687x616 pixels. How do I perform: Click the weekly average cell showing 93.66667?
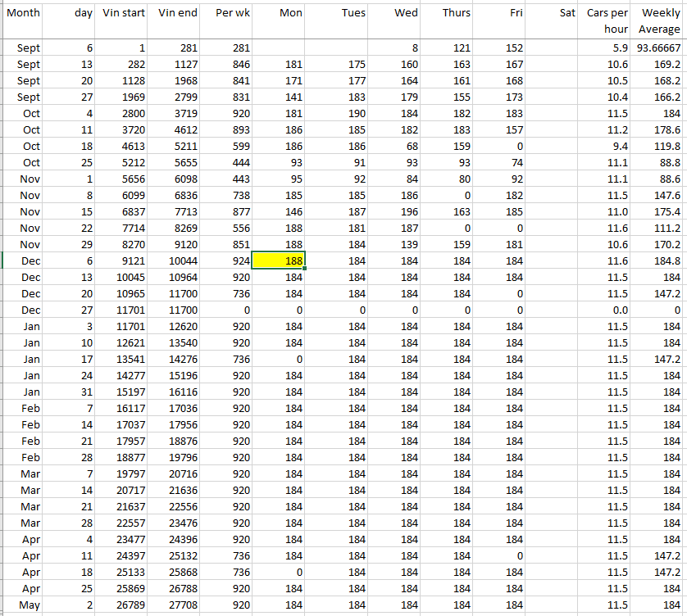(660, 48)
